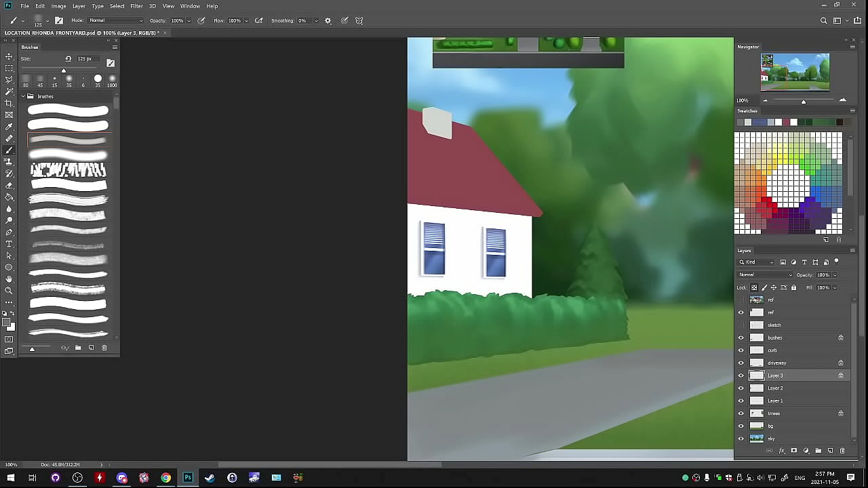Delete layer using Layers panel trash icon
This screenshot has width=868, height=488.
[843, 451]
